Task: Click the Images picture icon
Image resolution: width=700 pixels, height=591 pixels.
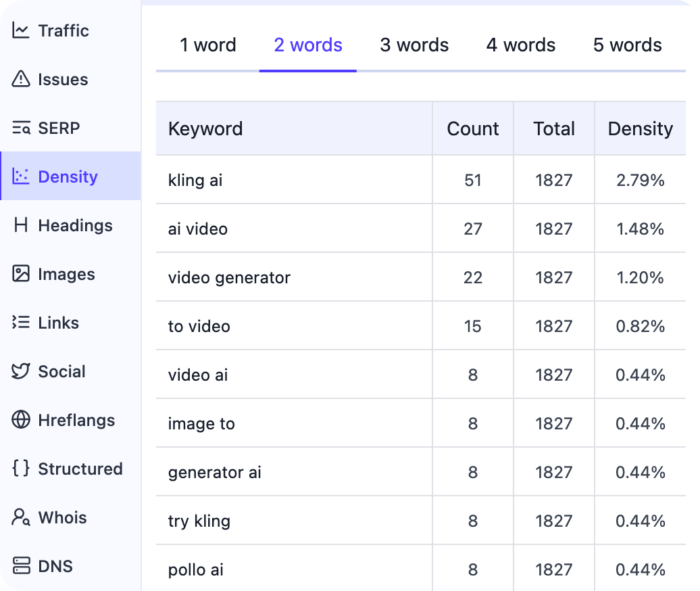Action: 20,274
